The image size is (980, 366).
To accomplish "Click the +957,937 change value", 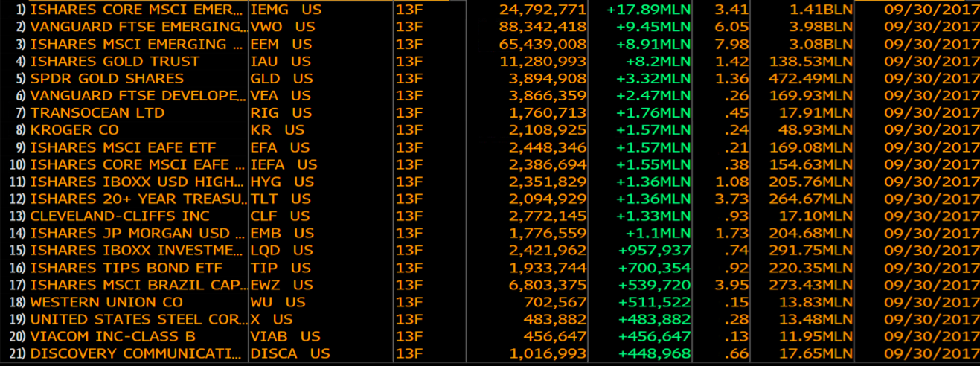I will tap(655, 250).
